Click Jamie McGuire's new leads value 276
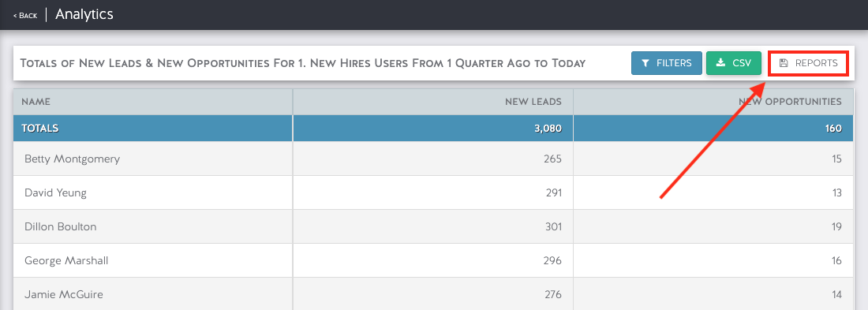Screen dimensions: 868x310 tap(552, 294)
